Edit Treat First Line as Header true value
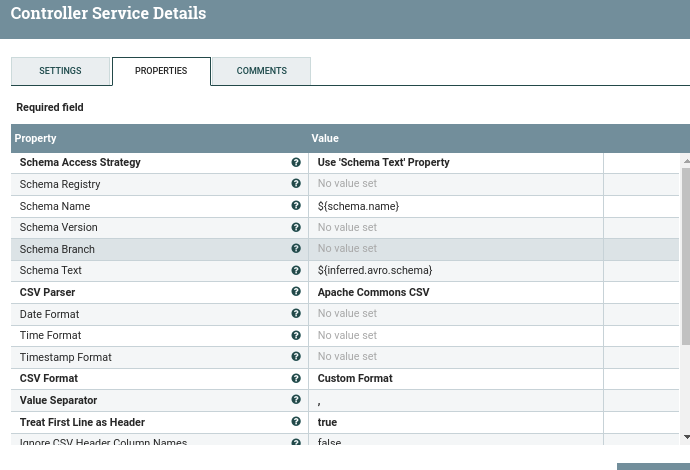This screenshot has height=470, width=690. point(455,422)
